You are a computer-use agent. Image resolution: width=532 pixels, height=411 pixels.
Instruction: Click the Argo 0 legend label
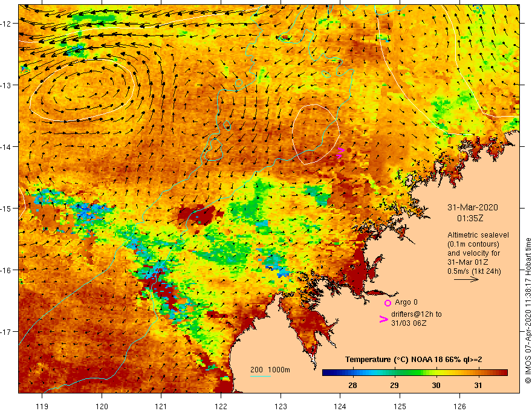(x=406, y=302)
